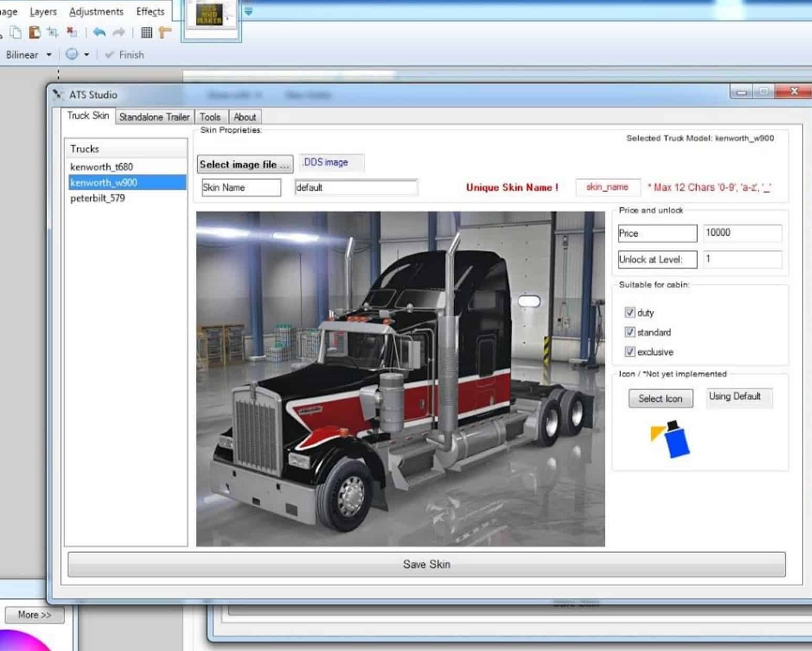
Task: Toggle the rulers icon
Action: coord(165,33)
